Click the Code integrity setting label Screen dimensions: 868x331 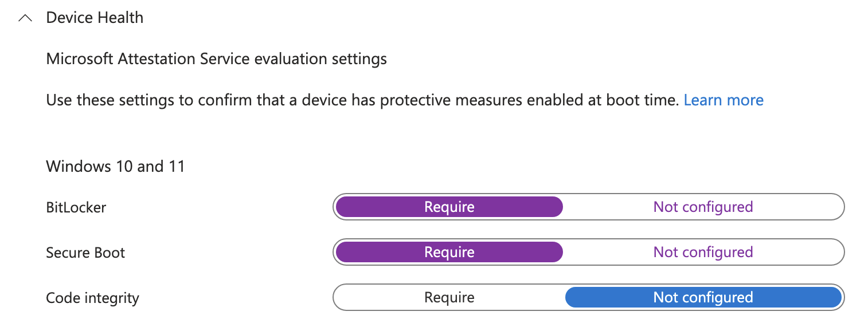pyautogui.click(x=92, y=297)
